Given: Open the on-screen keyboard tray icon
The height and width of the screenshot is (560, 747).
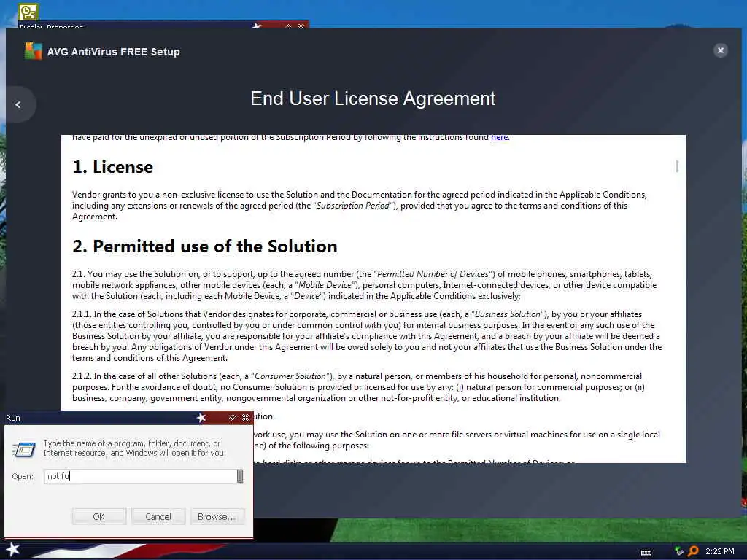Looking at the screenshot, I should coord(646,553).
